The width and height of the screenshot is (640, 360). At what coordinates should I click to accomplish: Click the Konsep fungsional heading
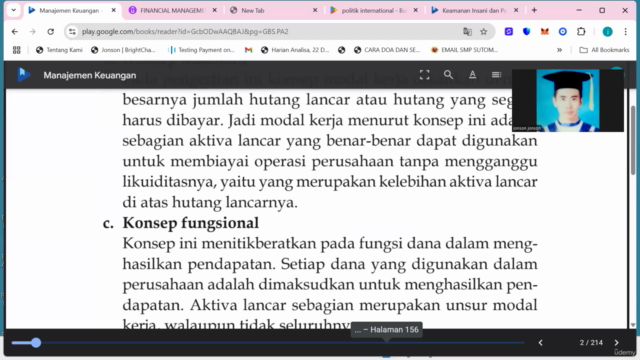point(191,223)
